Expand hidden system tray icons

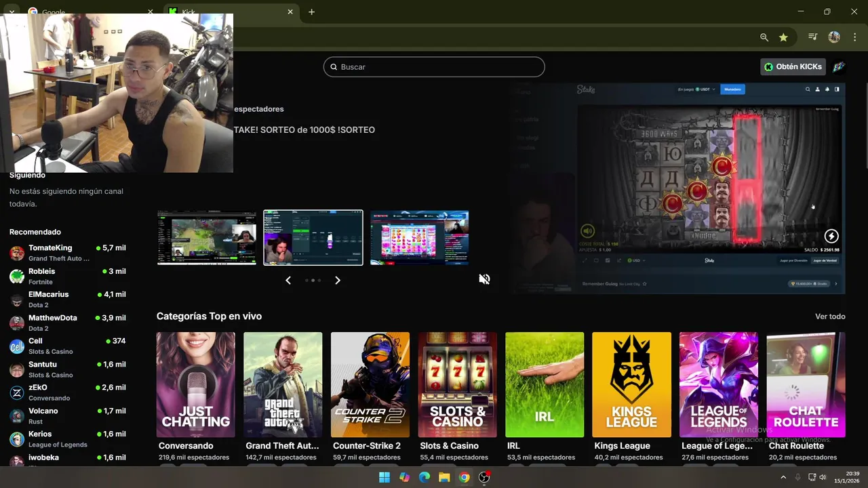tap(783, 477)
